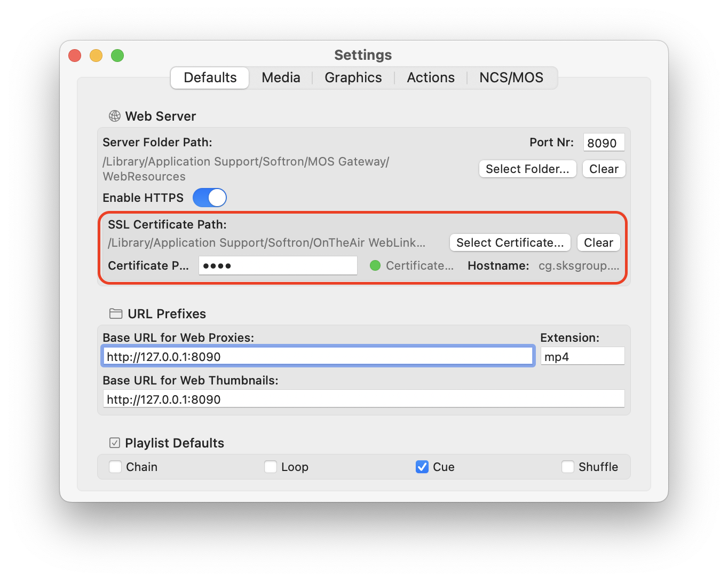This screenshot has height=581, width=728.
Task: Click the Playlist Defaults checkmark icon
Action: (115, 443)
